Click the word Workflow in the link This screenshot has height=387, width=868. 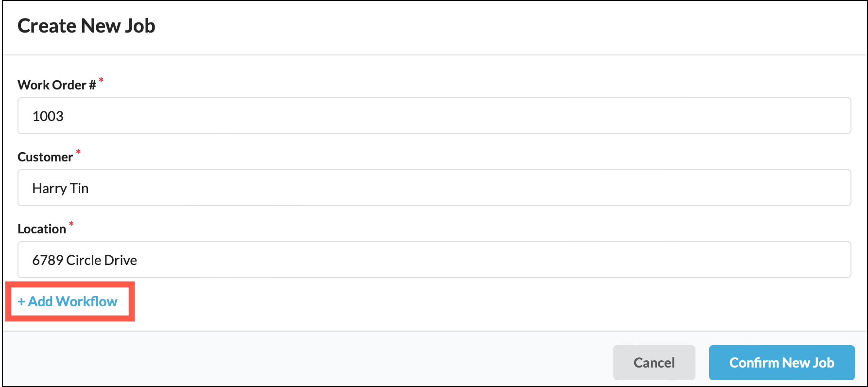click(87, 301)
